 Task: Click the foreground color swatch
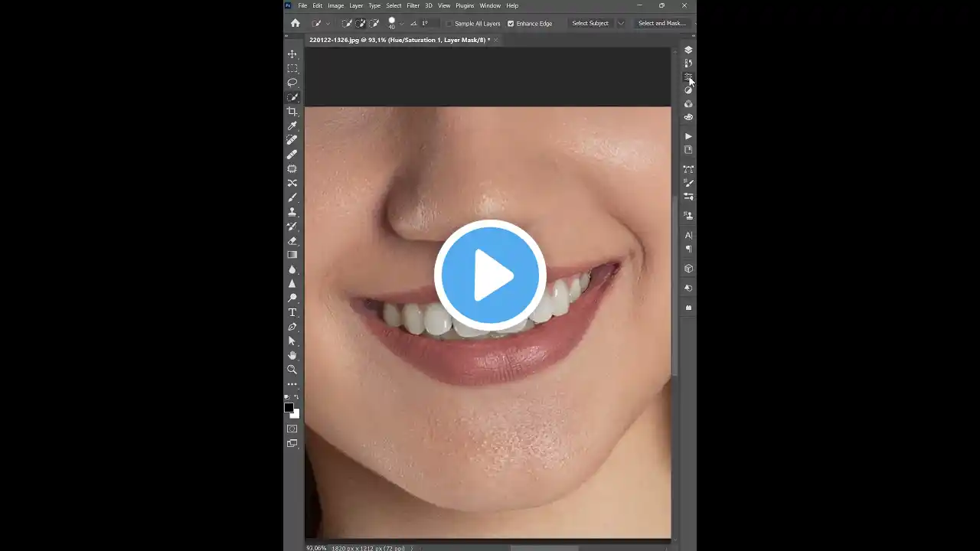(289, 408)
